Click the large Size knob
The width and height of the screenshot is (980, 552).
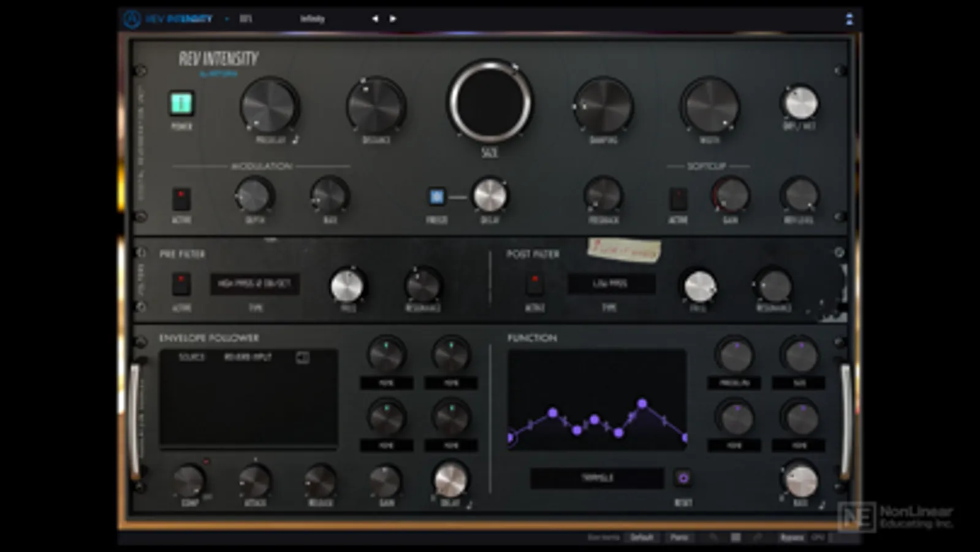click(490, 101)
